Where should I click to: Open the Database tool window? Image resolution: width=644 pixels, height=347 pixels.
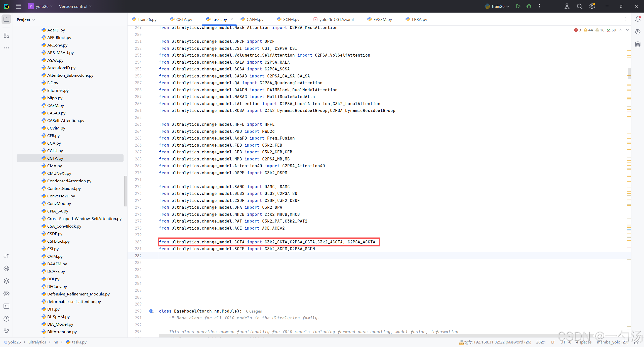638,45
